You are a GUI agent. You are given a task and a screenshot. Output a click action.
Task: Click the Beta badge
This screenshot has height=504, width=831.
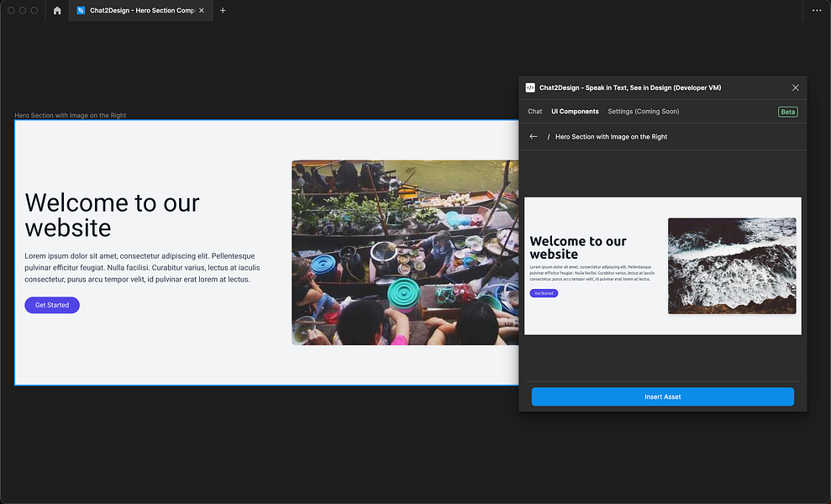787,111
